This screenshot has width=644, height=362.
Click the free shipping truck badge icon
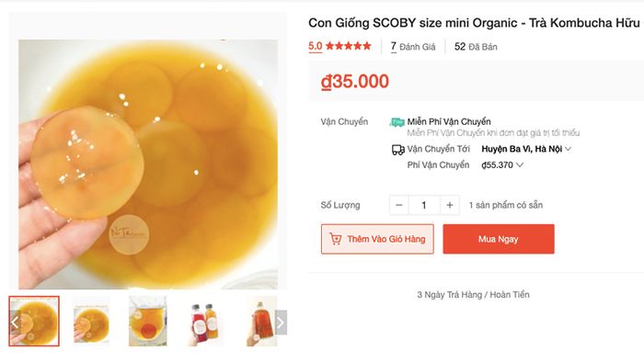point(397,122)
